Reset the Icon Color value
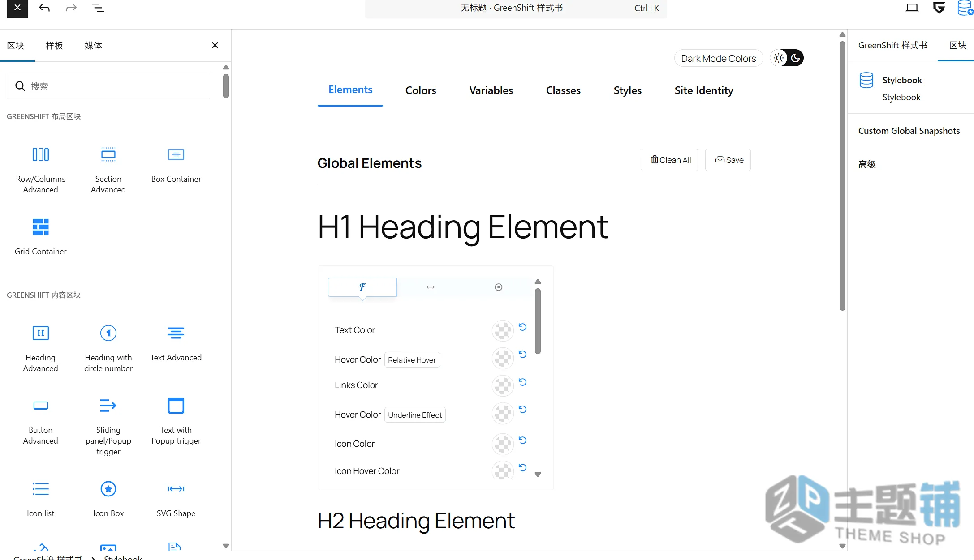The height and width of the screenshot is (560, 974). click(522, 440)
